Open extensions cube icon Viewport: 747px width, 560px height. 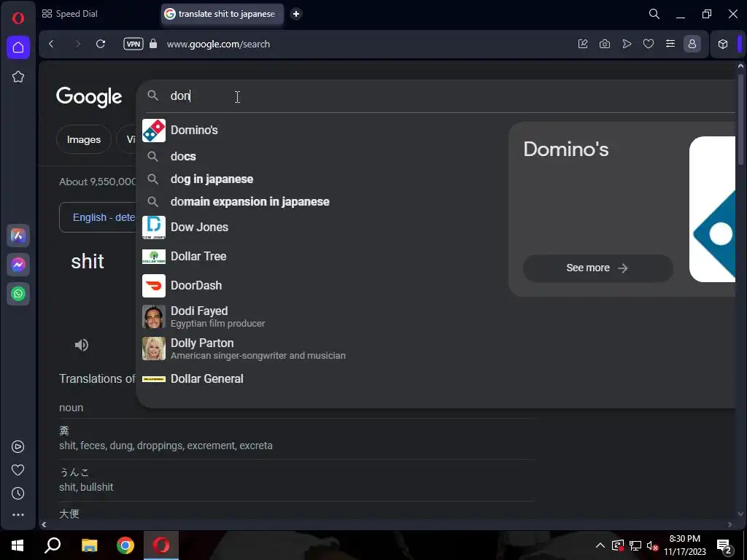tap(723, 44)
